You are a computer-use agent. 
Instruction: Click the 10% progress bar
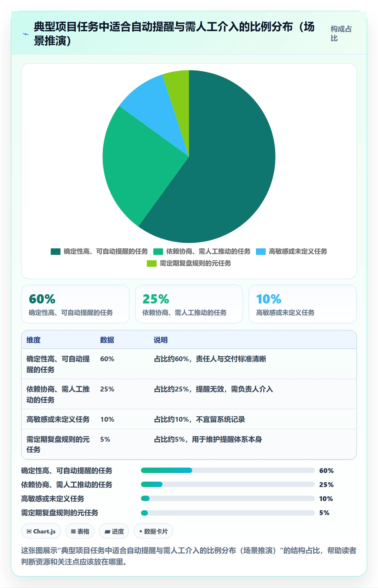click(x=228, y=499)
